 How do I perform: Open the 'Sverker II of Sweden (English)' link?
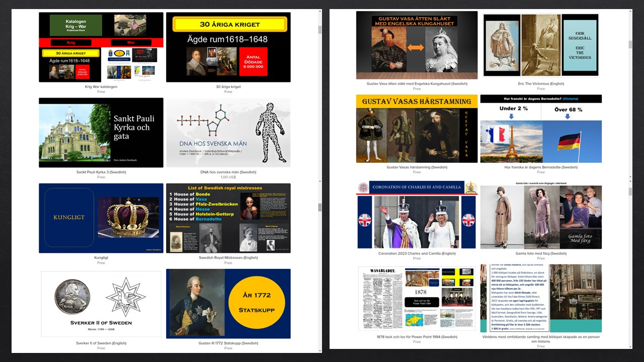point(101,343)
